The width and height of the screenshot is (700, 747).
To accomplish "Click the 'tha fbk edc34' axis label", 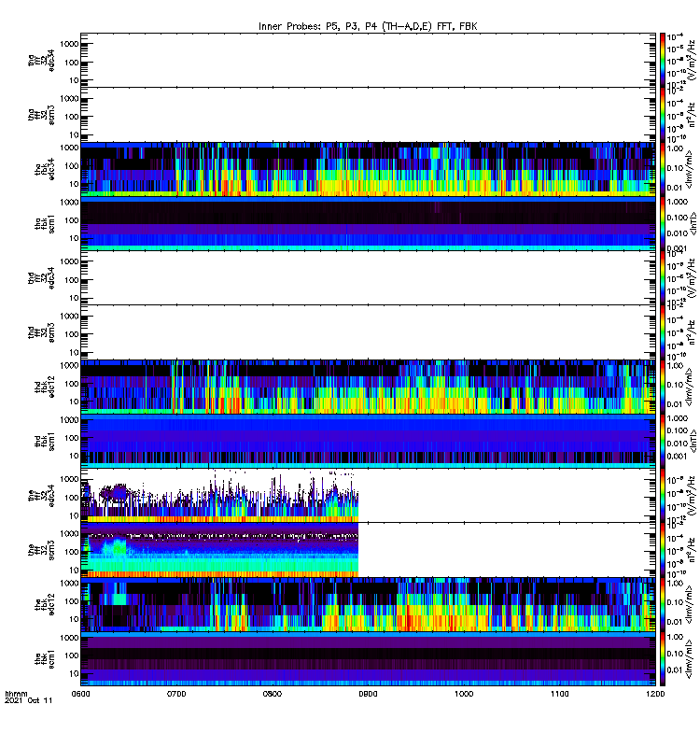I will coord(44,169).
